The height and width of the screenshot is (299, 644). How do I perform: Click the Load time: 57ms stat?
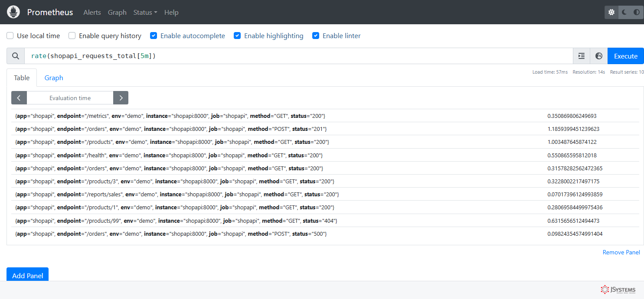click(550, 72)
